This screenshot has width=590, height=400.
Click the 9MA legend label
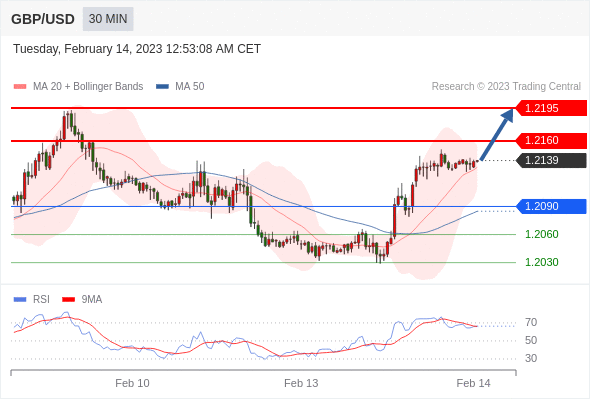pos(92,300)
